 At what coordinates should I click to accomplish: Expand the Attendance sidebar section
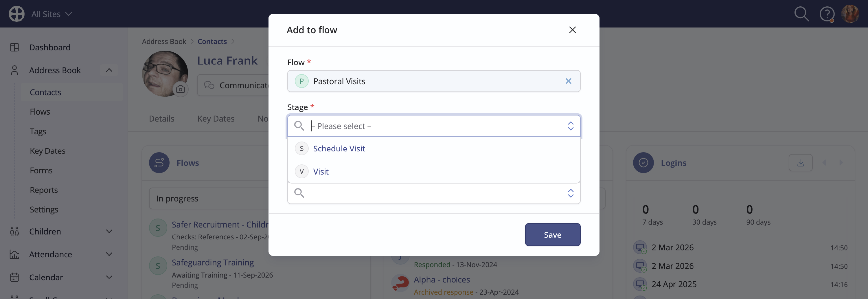click(x=109, y=254)
